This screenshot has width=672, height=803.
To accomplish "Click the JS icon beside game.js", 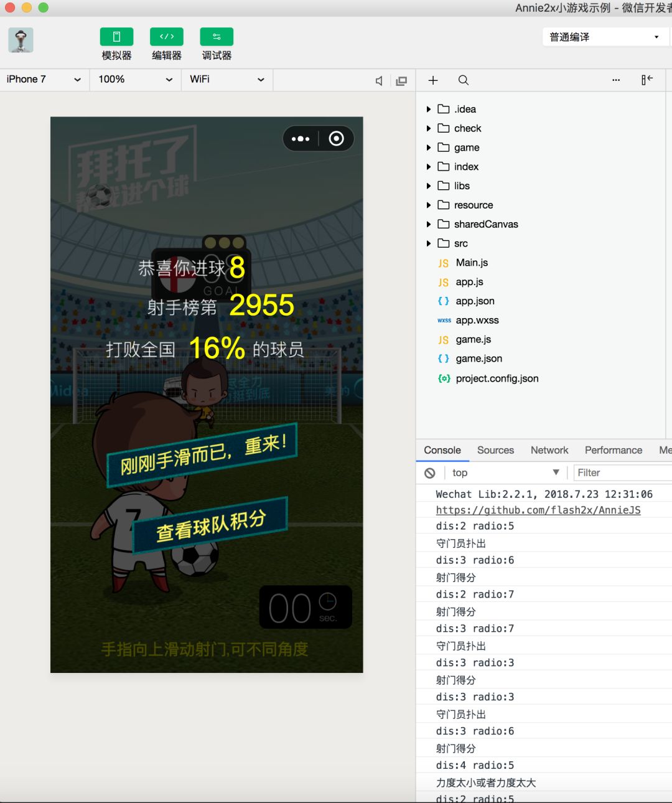I will click(x=443, y=340).
